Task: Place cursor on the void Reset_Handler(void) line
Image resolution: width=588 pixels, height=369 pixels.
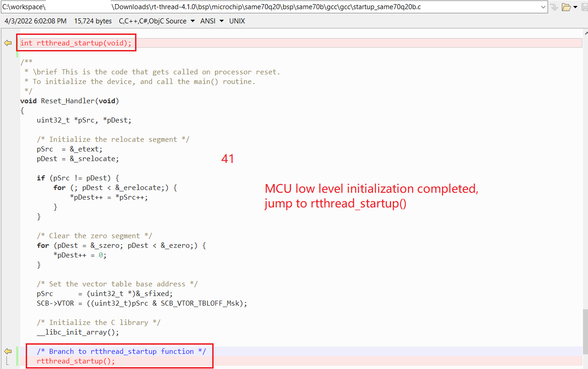Action: click(70, 101)
